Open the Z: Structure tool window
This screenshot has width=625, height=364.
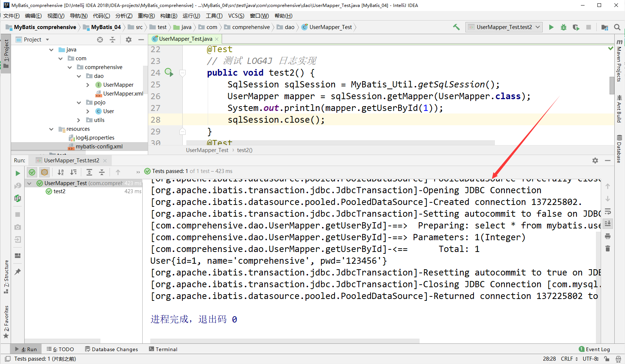[x=6, y=277]
